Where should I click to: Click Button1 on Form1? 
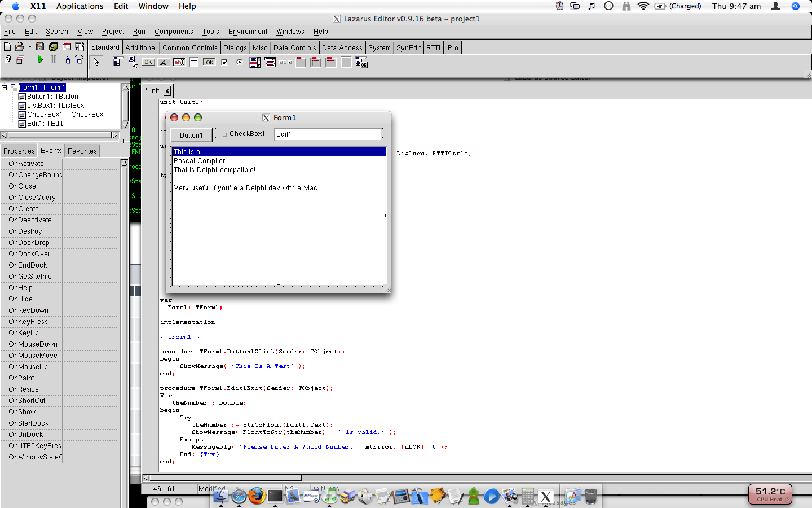click(x=191, y=135)
